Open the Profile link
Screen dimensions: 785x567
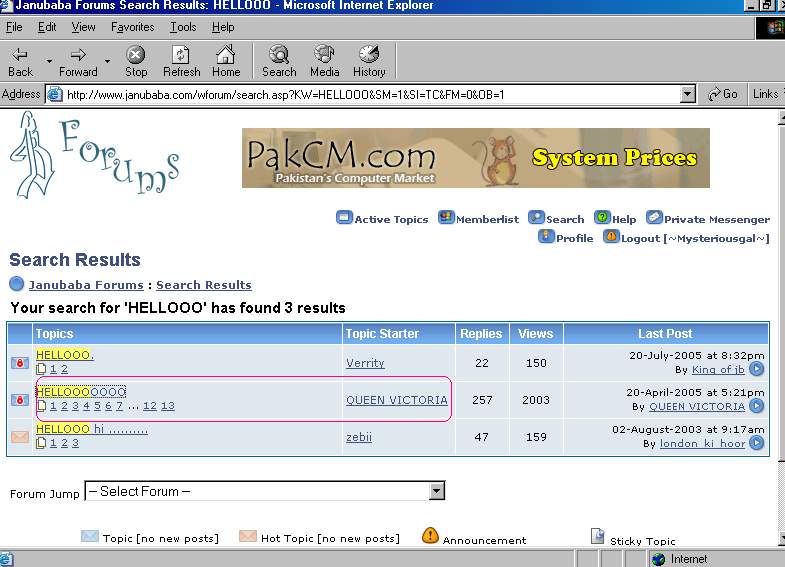[574, 238]
